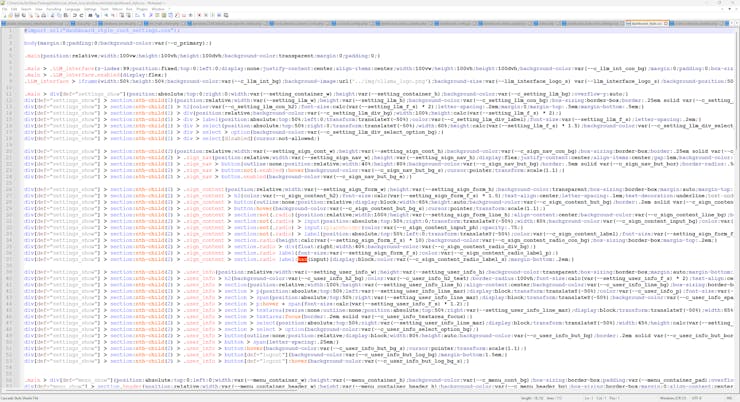This screenshot has width=740, height=402.
Task: Toggle Show All Characters icon
Action: (143, 15)
